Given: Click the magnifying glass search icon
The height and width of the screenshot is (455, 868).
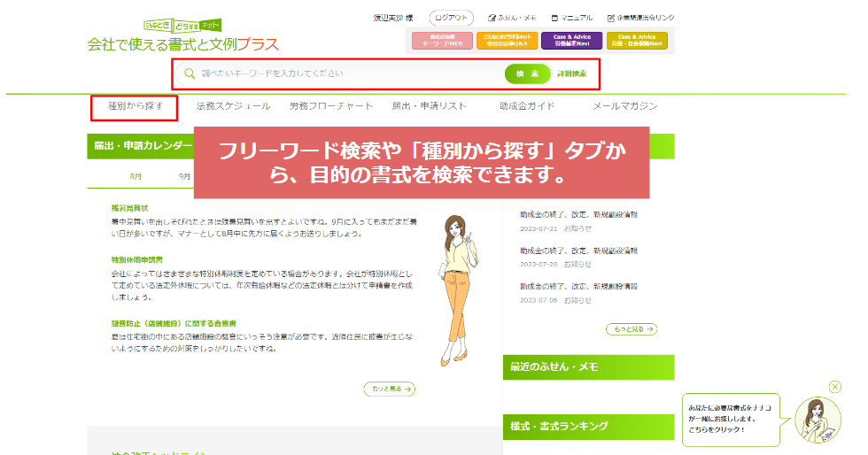Looking at the screenshot, I should [190, 73].
